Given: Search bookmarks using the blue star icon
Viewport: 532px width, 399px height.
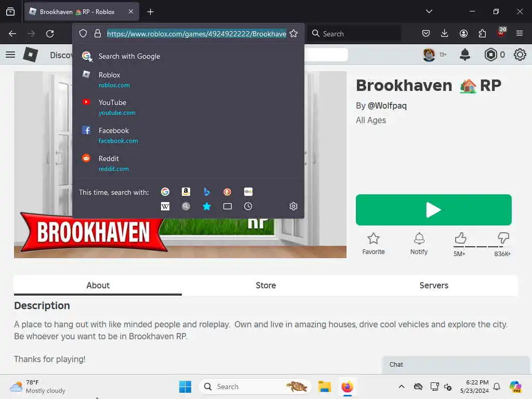Looking at the screenshot, I should pos(207,206).
